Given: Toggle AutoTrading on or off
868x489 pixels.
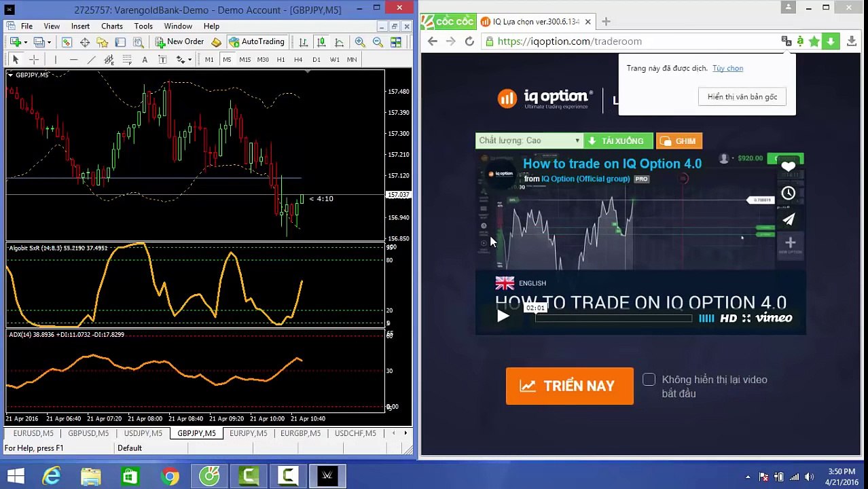Looking at the screenshot, I should tap(257, 42).
